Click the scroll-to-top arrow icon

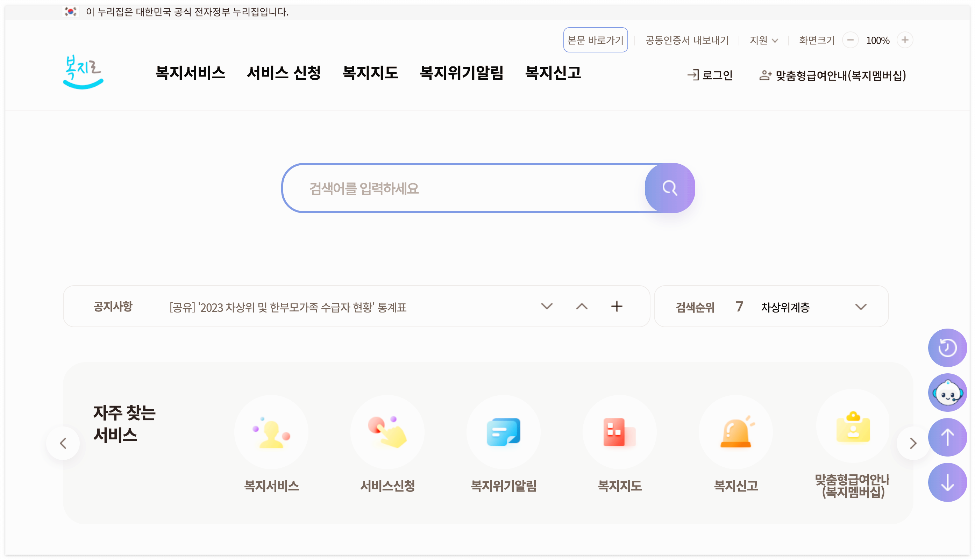click(947, 437)
